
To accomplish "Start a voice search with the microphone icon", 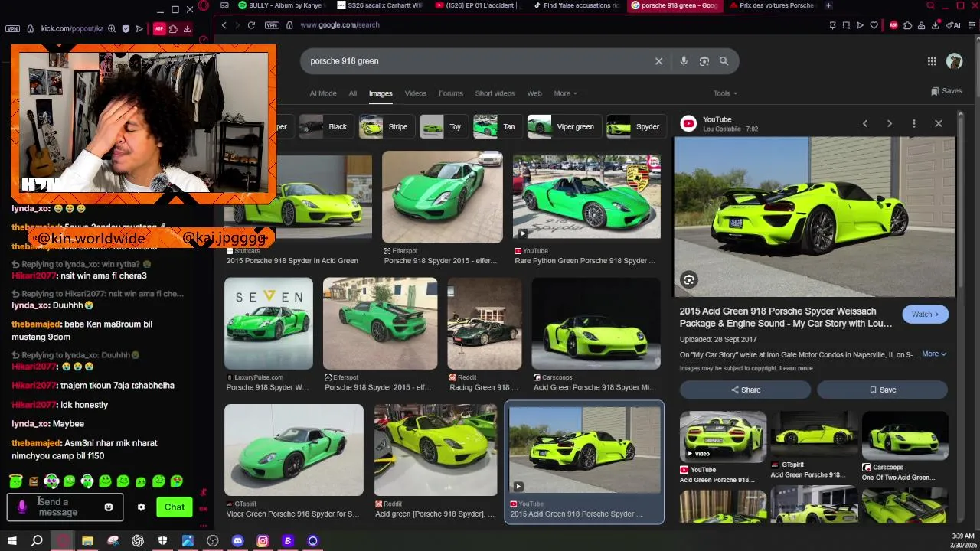I will pos(684,61).
